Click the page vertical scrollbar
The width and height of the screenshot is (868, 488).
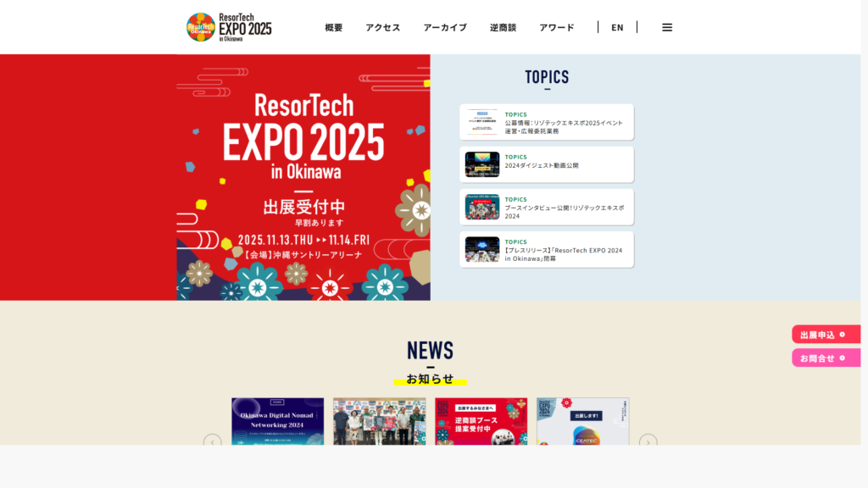864,221
